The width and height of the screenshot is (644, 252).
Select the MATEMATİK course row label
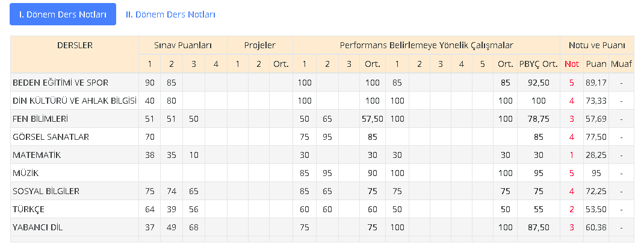pos(37,155)
